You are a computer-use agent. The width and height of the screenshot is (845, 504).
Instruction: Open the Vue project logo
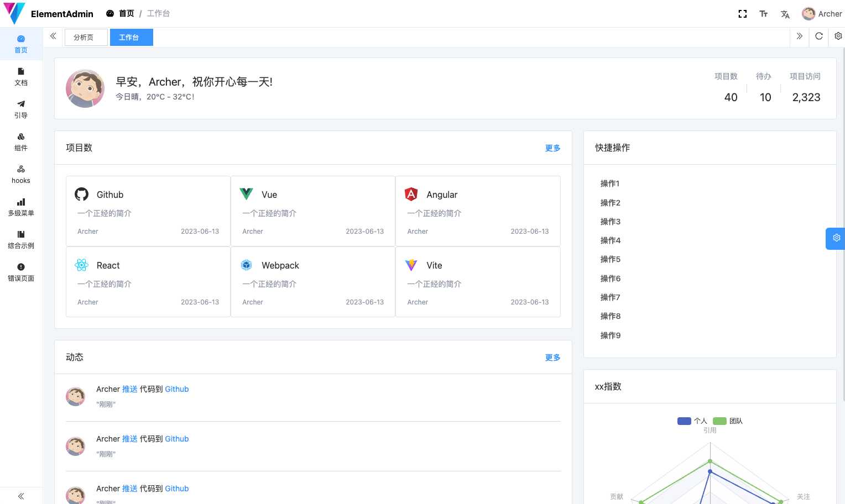pos(246,194)
